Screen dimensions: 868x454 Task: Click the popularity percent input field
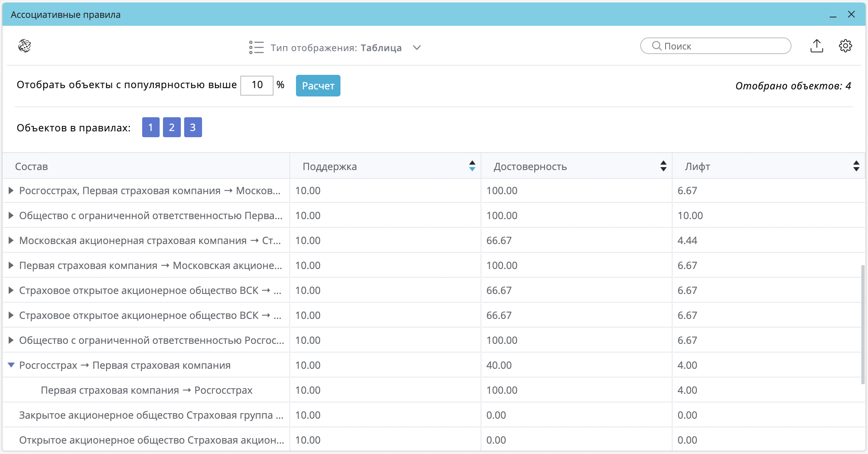(257, 85)
